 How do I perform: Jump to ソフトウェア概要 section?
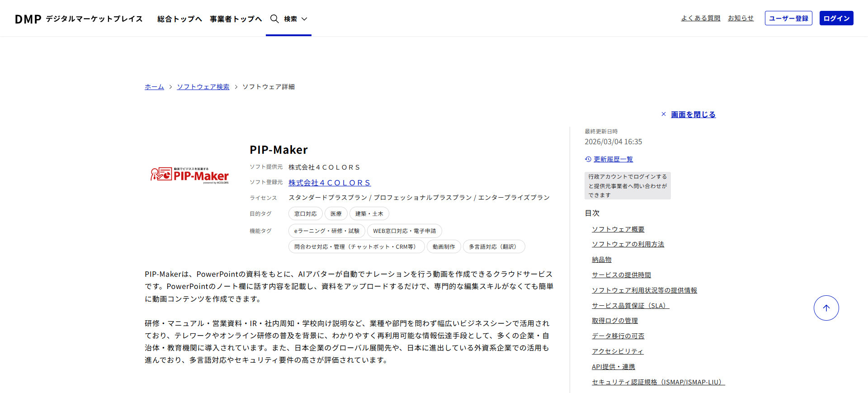click(x=618, y=229)
